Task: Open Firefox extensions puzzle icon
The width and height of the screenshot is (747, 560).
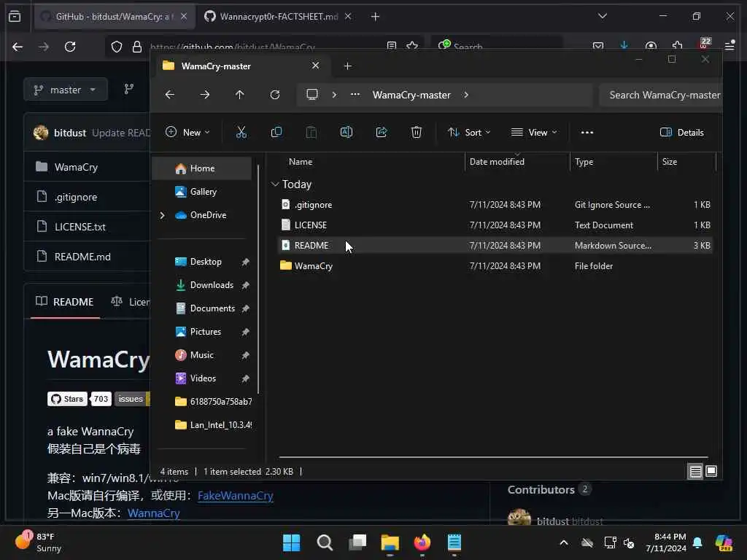Action: (677, 46)
